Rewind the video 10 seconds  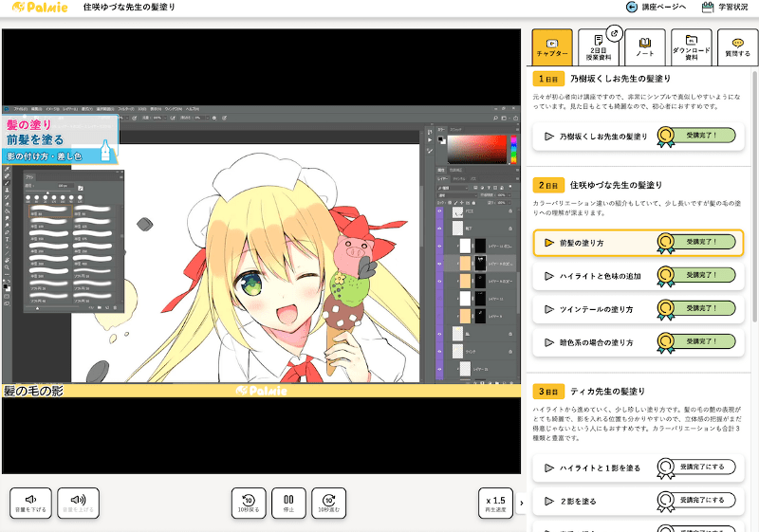(249, 504)
